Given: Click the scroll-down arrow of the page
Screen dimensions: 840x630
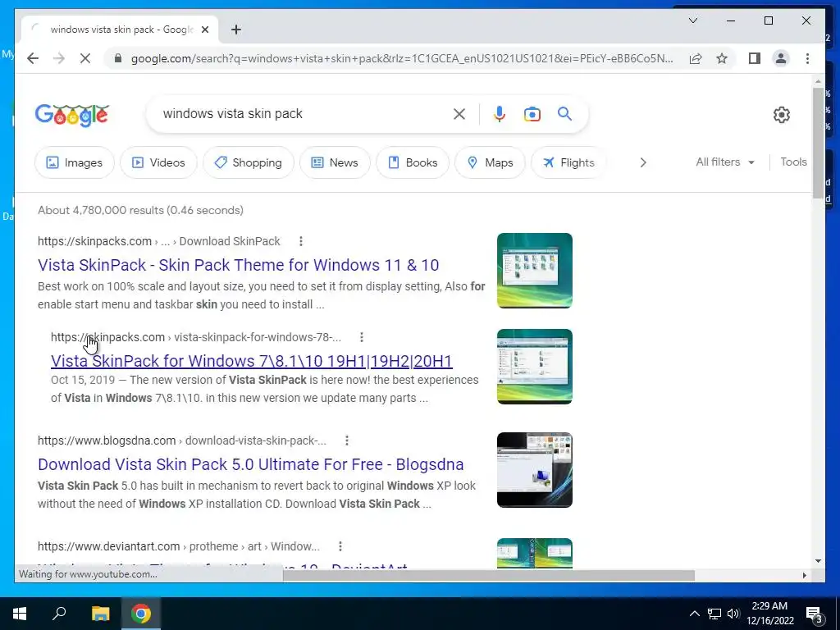Looking at the screenshot, I should [818, 561].
